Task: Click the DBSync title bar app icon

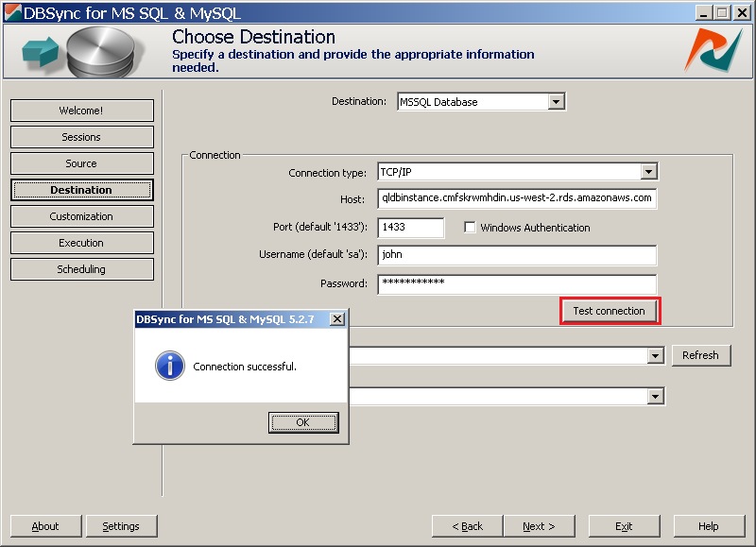Action: click(x=13, y=12)
